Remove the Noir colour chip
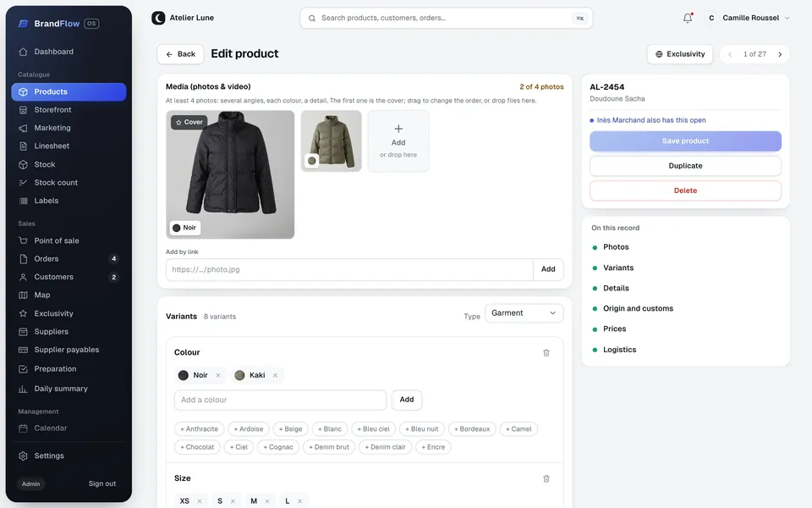812x508 pixels. coord(218,375)
